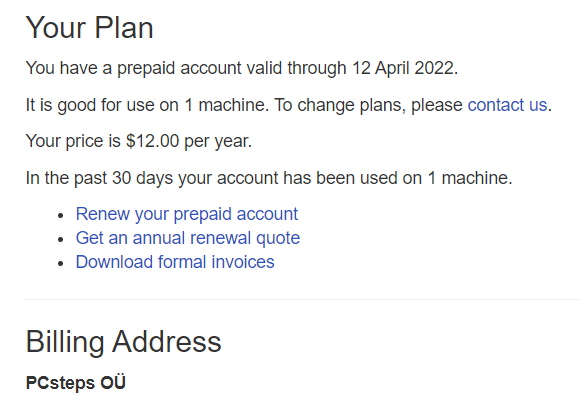Screen dimensions: 580x396
Task: Click the words 'per year' in the price line
Action: tap(217, 142)
